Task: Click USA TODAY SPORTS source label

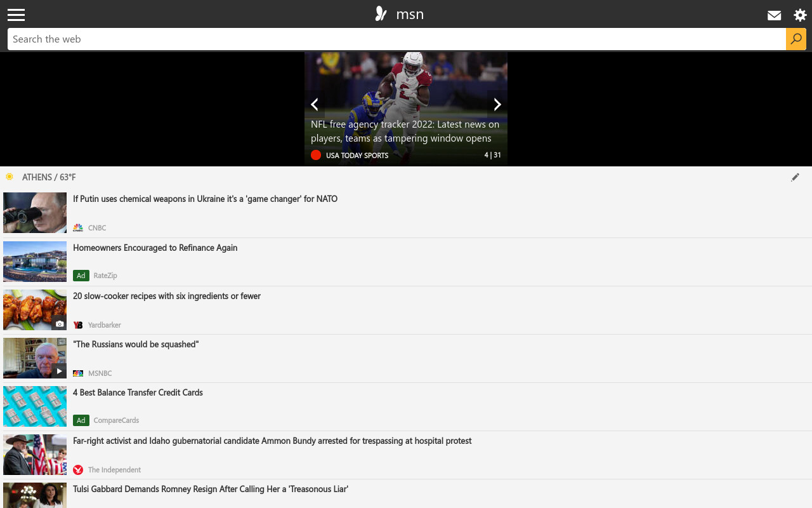Action: tap(357, 156)
